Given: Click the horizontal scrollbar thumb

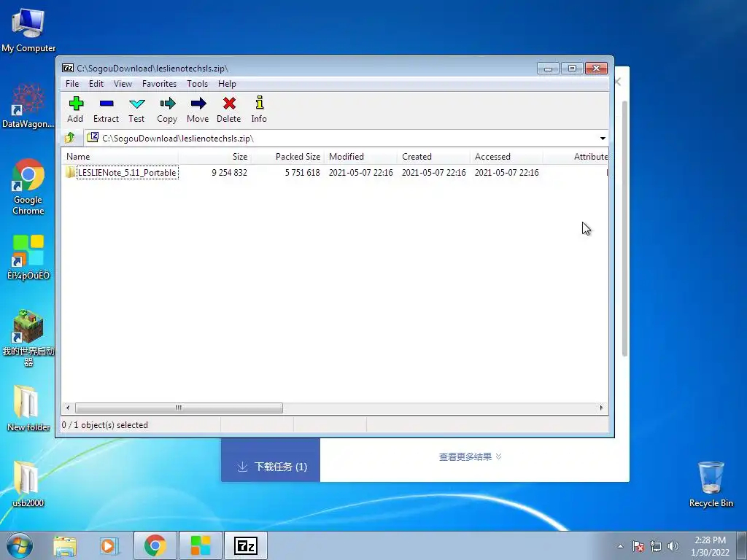Looking at the screenshot, I should click(x=179, y=408).
